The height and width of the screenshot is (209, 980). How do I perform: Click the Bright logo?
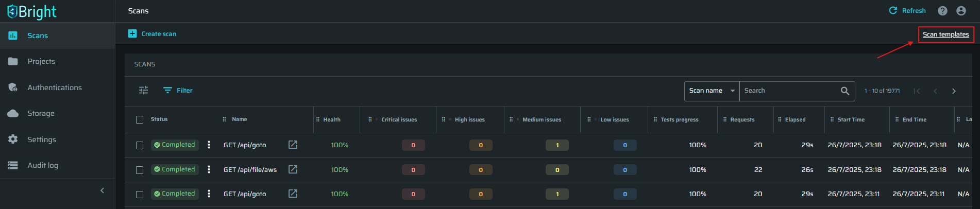[x=32, y=11]
